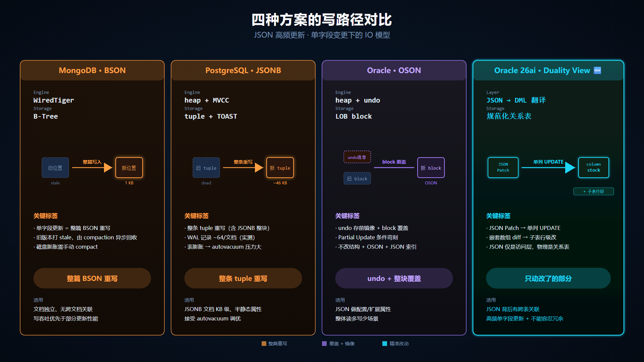644x362 pixels.
Task: Click the heap + MVCC engine value
Action: tap(207, 100)
